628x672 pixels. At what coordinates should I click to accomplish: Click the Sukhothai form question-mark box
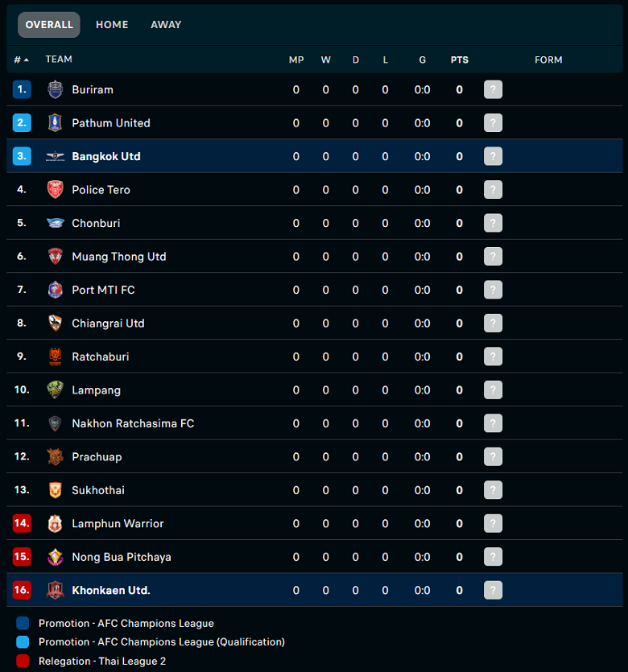tap(493, 490)
